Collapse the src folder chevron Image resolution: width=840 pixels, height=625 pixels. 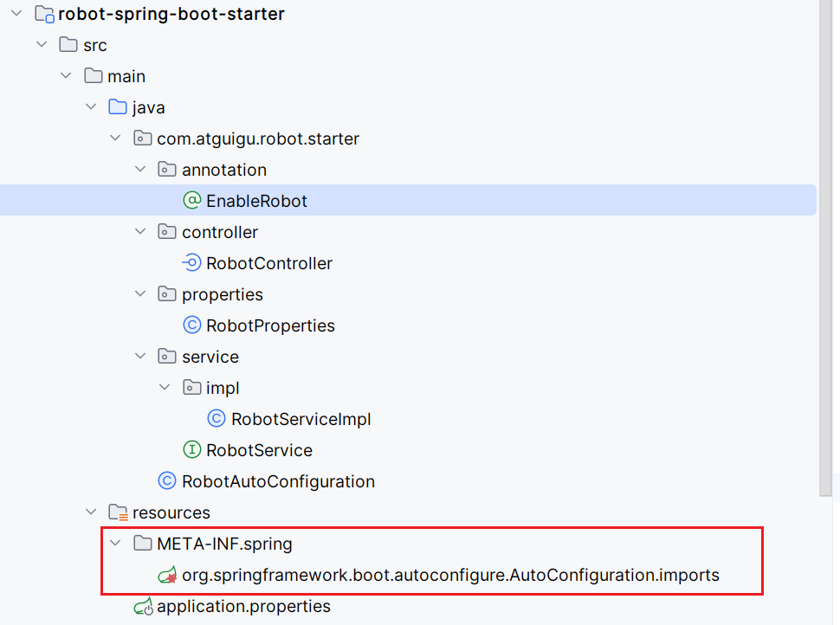coord(42,45)
